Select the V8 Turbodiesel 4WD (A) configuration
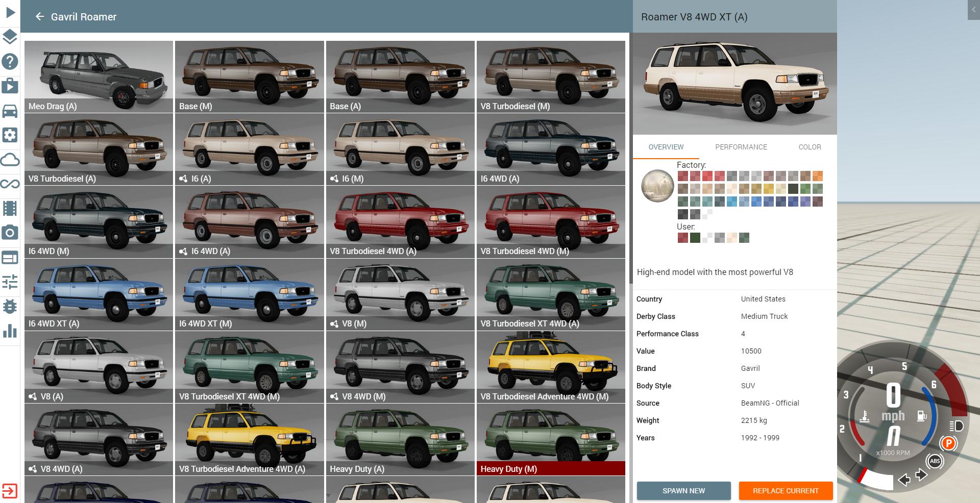Viewport: 980px width, 503px height. (400, 221)
